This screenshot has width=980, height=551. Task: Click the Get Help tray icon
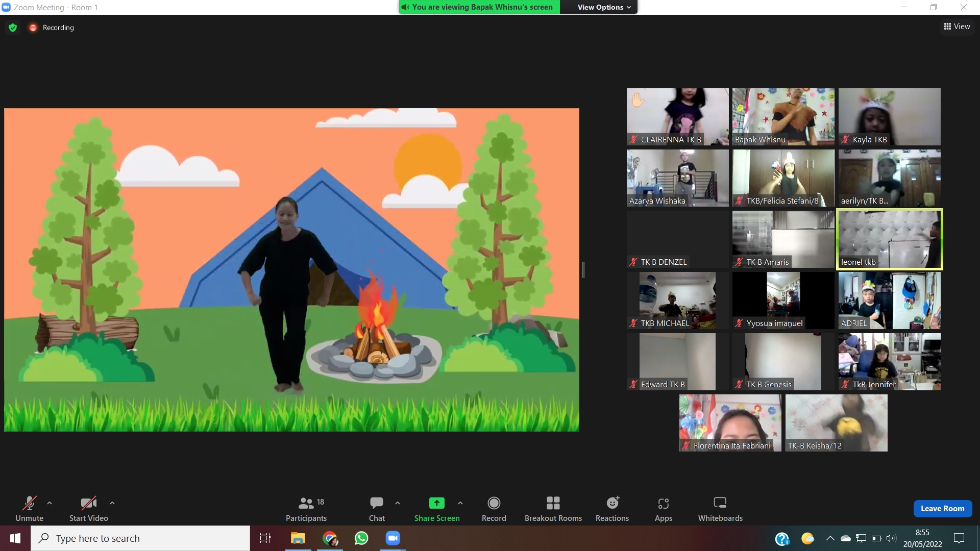[782, 538]
